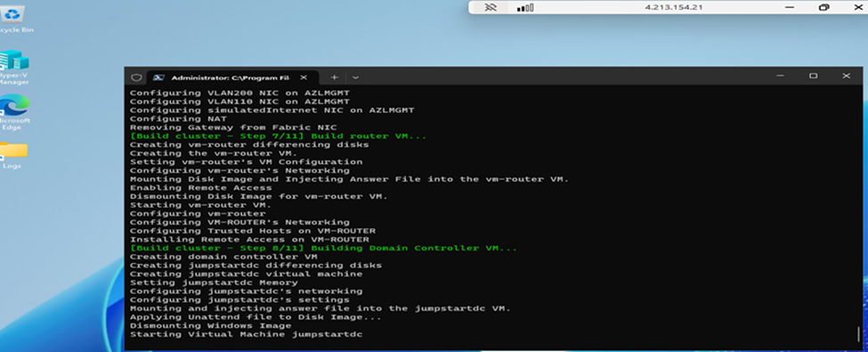
Task: Click the line "Installing Remote Access on VM-ROUTER"
Action: point(249,240)
